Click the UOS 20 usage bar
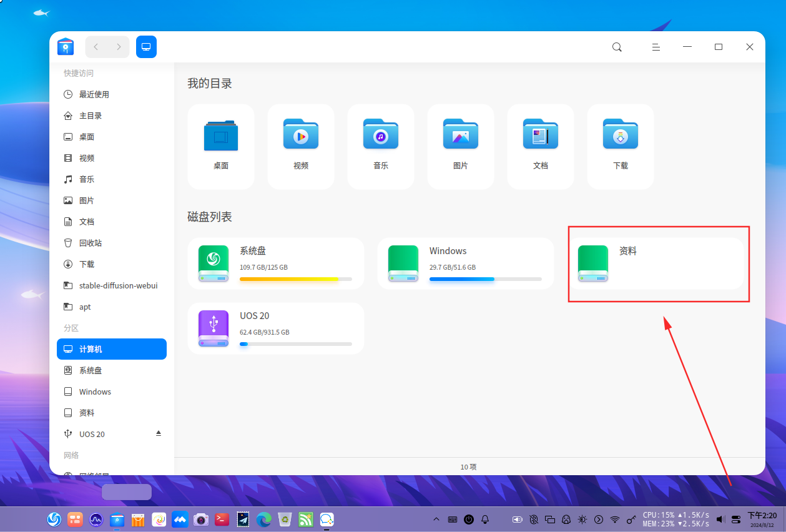Image resolution: width=786 pixels, height=532 pixels. pos(296,344)
